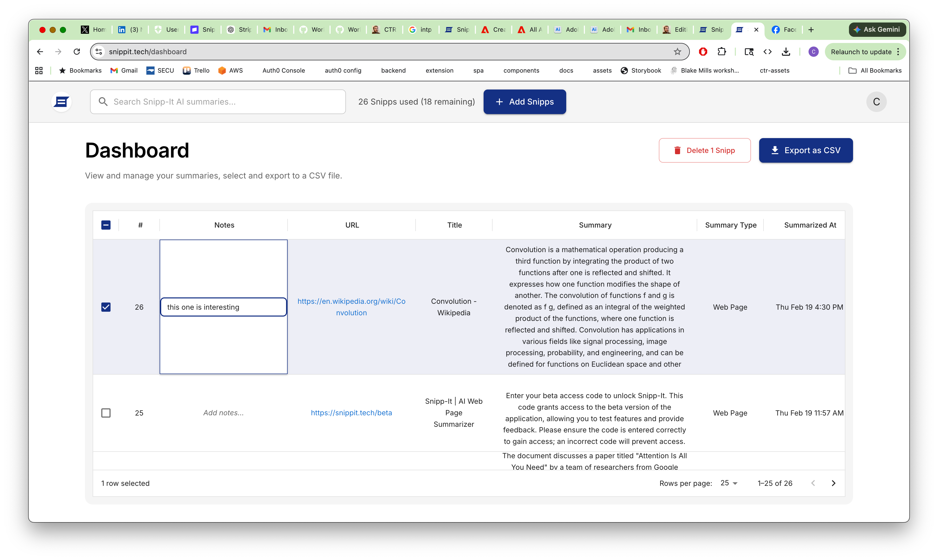
Task: Open Chrome downloads icon
Action: (786, 52)
